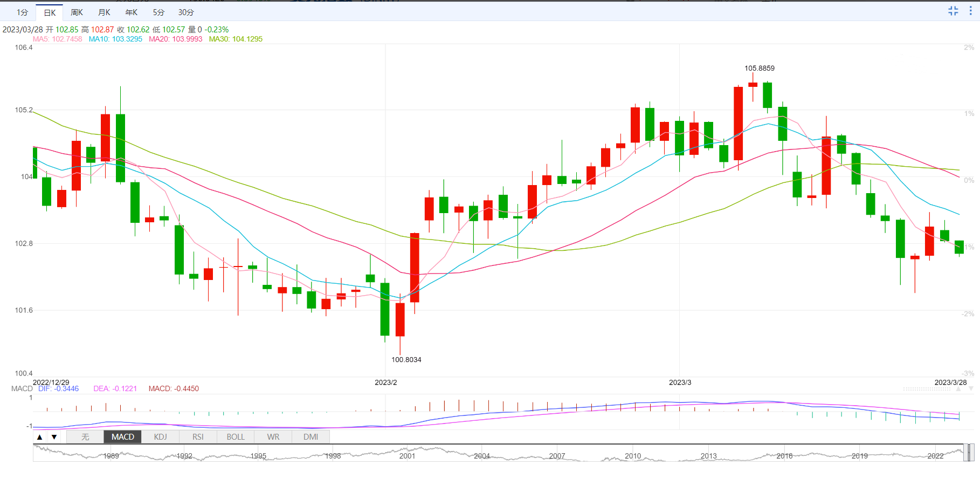980x478 pixels.
Task: Click the 100.8034 low price annotation
Action: point(406,359)
